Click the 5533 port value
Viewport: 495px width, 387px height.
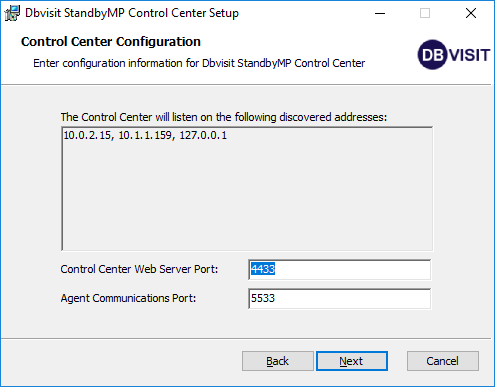point(263,298)
